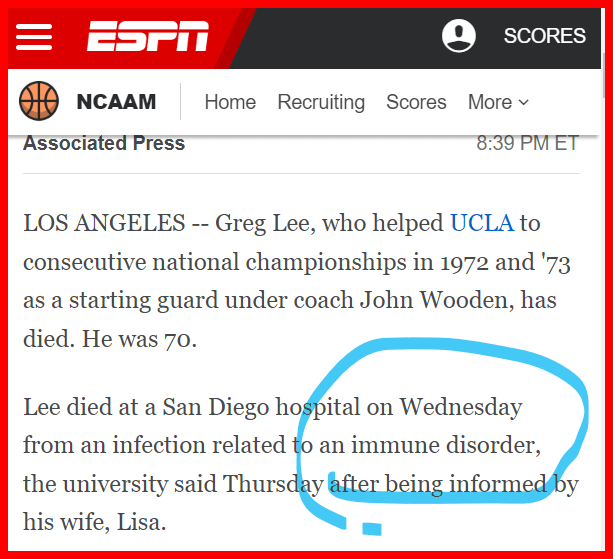Go to the Home tab

pyautogui.click(x=230, y=102)
